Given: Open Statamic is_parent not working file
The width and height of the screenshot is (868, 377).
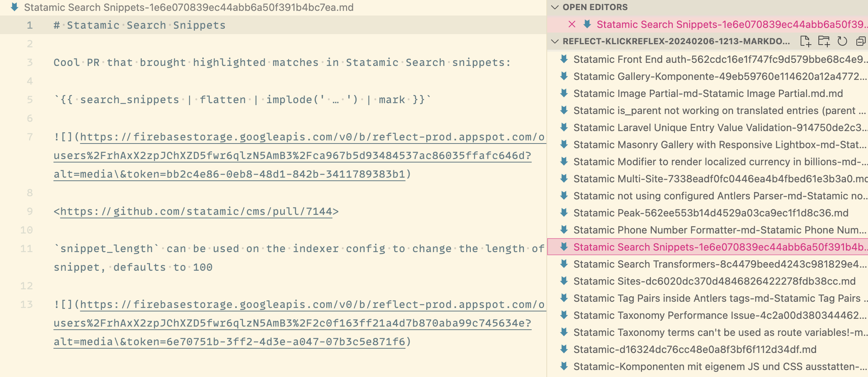Looking at the screenshot, I should point(708,111).
